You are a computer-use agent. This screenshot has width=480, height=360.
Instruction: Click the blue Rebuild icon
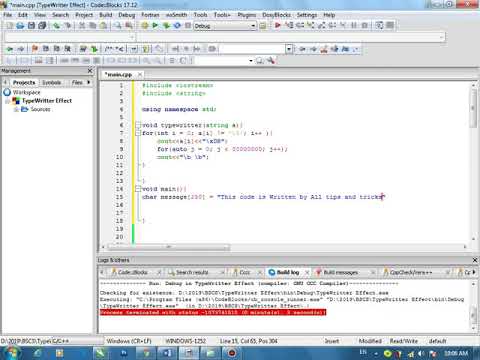coord(177,25)
